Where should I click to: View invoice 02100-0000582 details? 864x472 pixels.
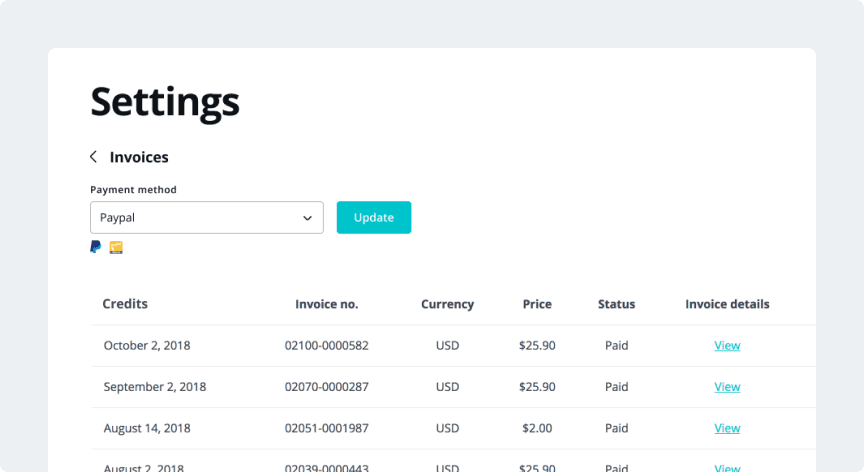pyautogui.click(x=727, y=345)
